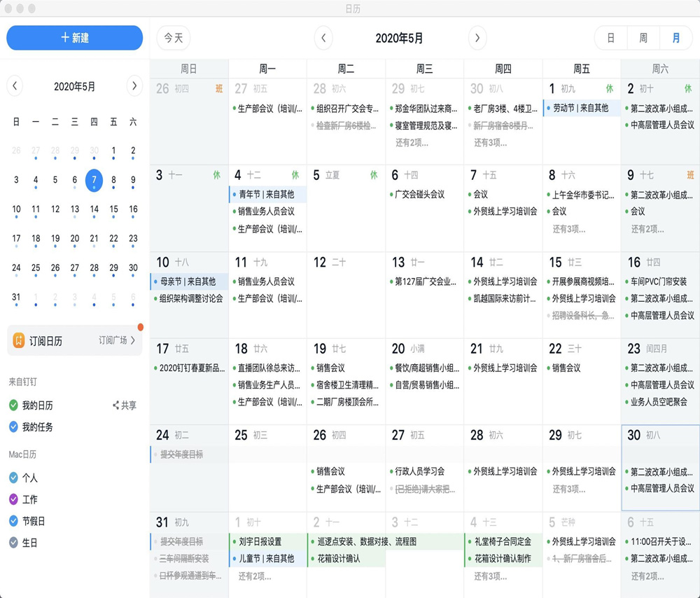Uncheck the 节假日 calendar checkbox
Image resolution: width=700 pixels, height=598 pixels.
tap(13, 521)
